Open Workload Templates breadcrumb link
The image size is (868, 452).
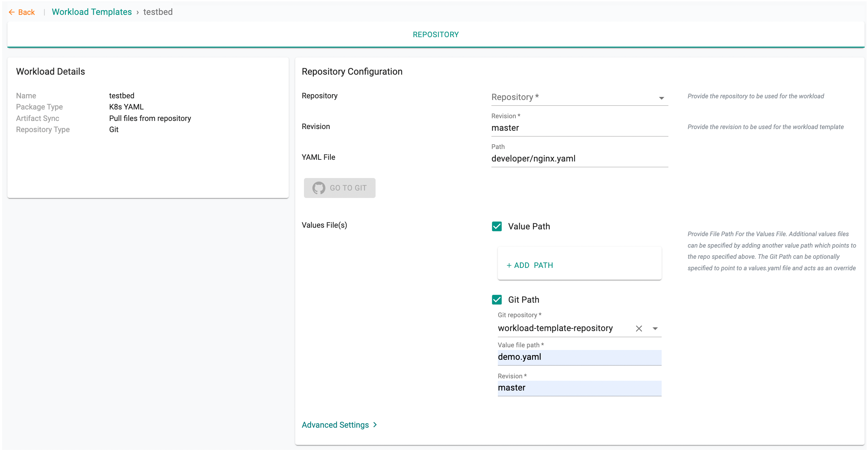click(92, 12)
